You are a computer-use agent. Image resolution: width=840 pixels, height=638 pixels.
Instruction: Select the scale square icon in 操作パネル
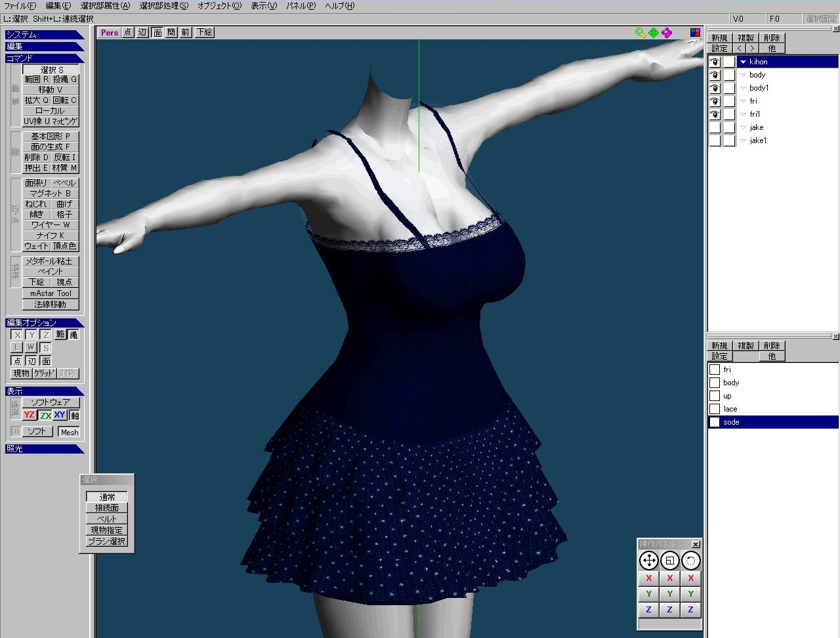(x=669, y=561)
